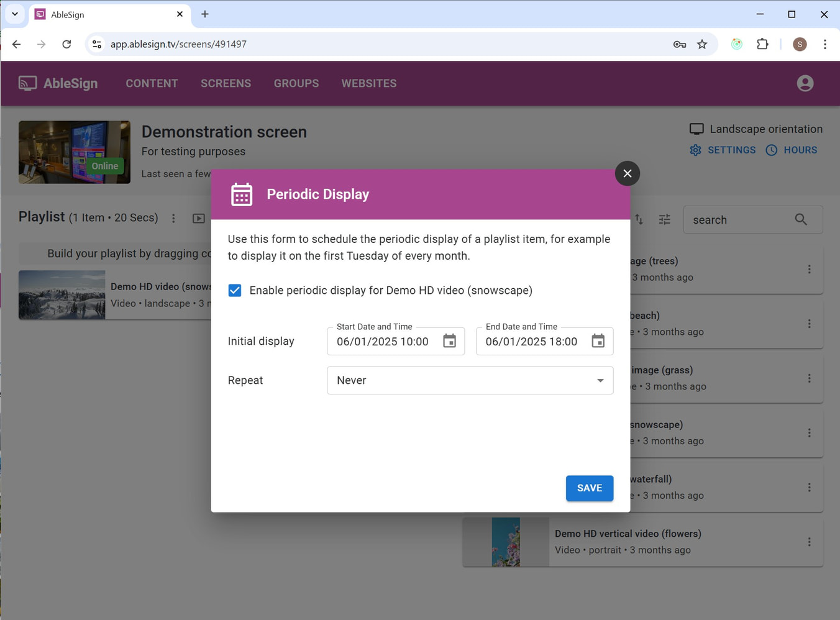This screenshot has width=840, height=620.
Task: Open the End Date calendar picker
Action: 598,341
